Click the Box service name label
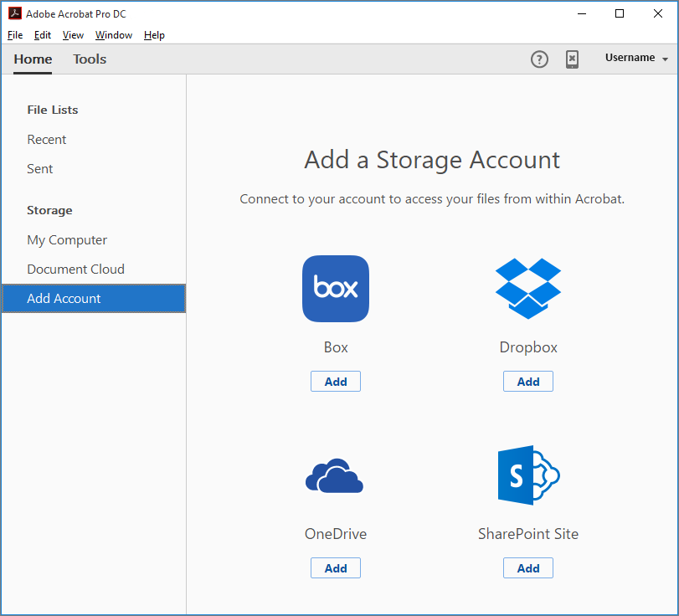 [336, 347]
